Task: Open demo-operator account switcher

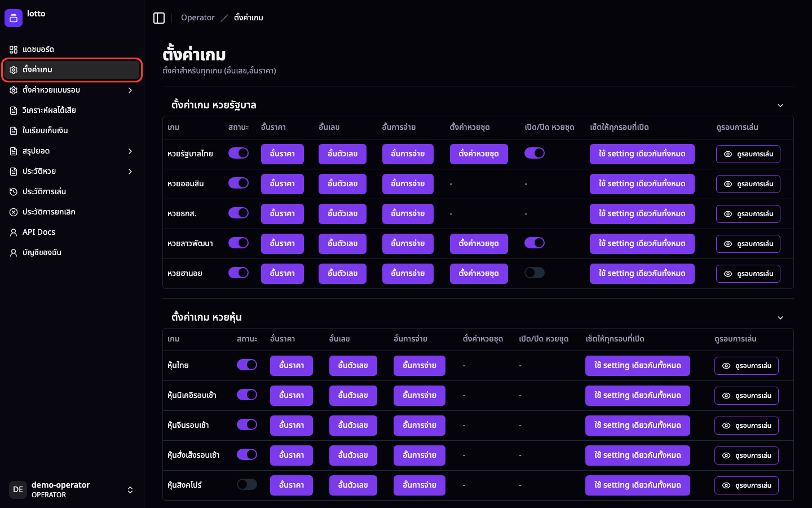Action: pos(72,489)
